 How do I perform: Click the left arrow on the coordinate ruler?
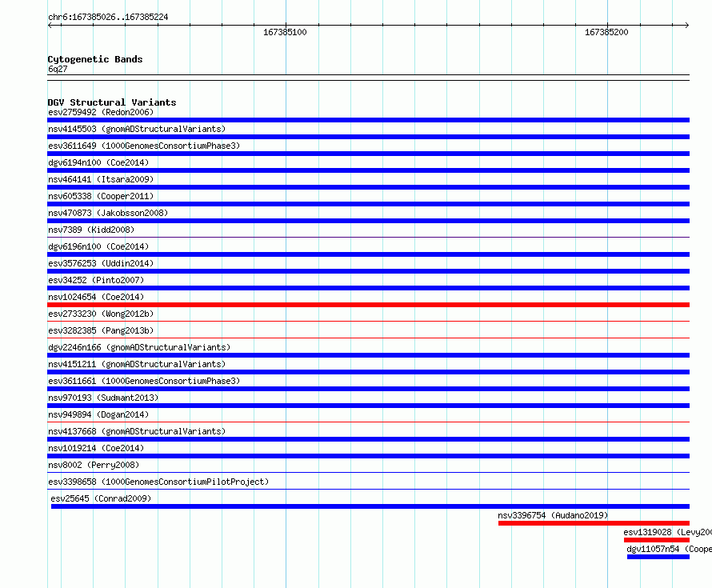[50, 26]
